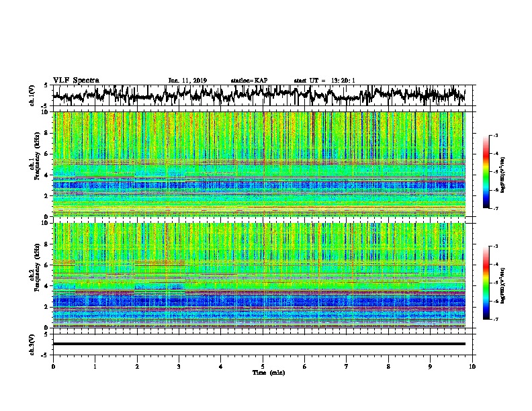Click the "8" kHz tick on ch.1 spectrogram
Screen dimensions: 532x411
(x=48, y=133)
